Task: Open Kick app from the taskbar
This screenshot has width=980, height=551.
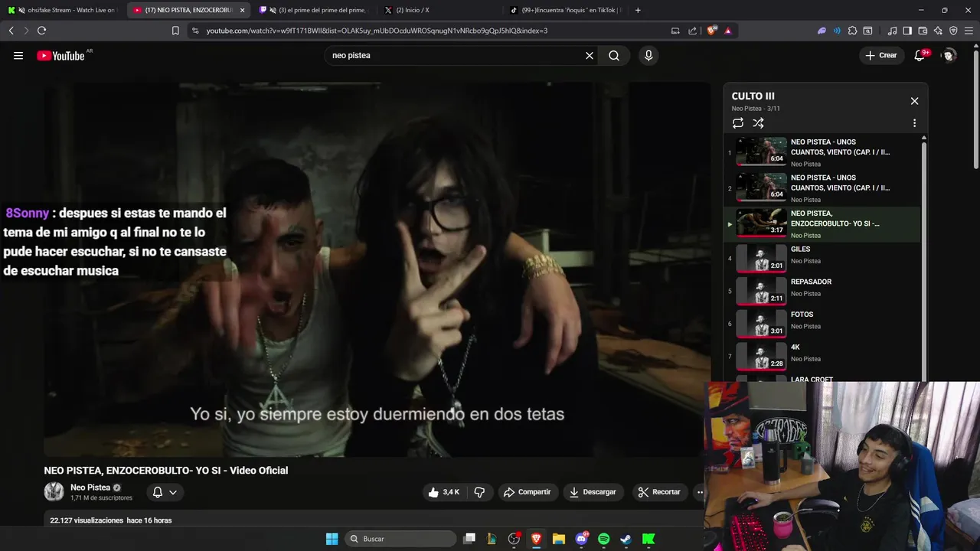Action: [x=648, y=539]
